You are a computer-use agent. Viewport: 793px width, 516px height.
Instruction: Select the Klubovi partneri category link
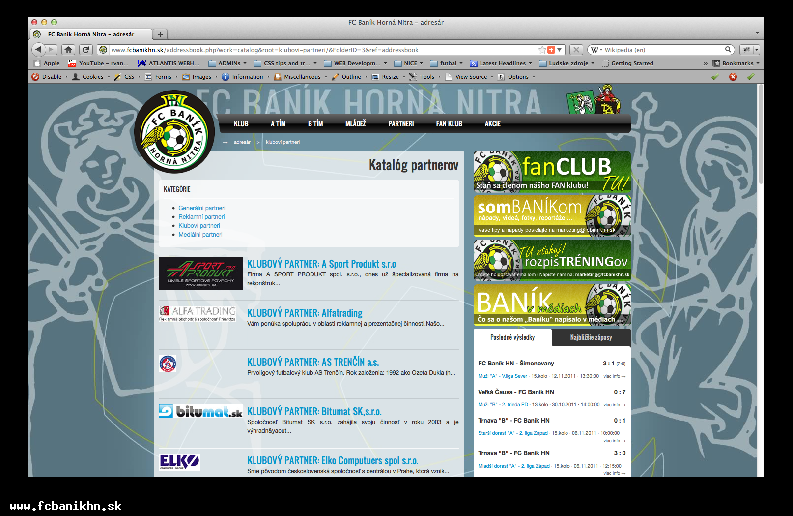click(199, 226)
